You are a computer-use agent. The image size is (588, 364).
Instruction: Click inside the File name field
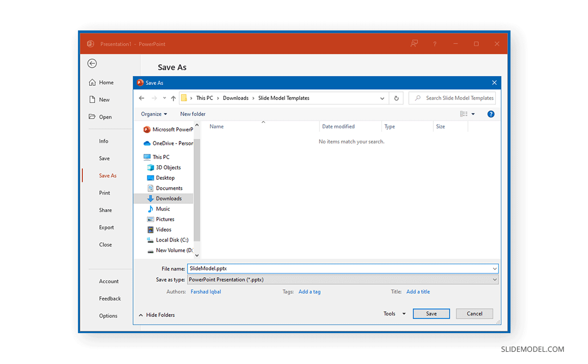tap(294, 268)
